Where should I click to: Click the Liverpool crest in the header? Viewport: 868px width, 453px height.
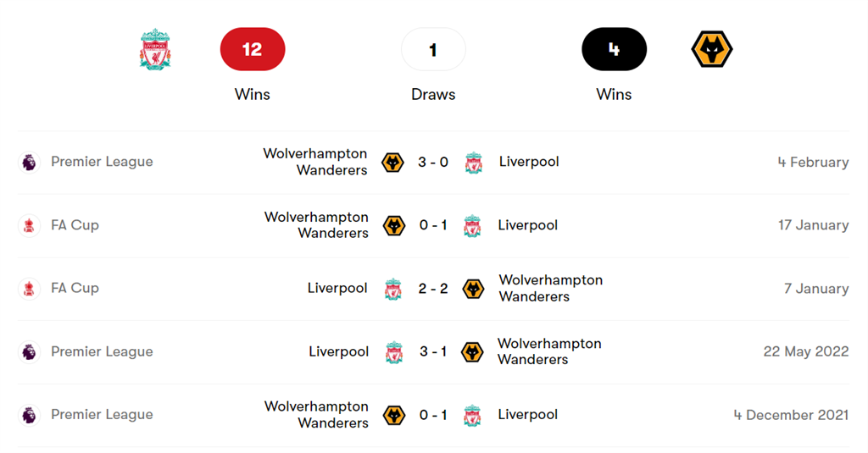pyautogui.click(x=155, y=49)
